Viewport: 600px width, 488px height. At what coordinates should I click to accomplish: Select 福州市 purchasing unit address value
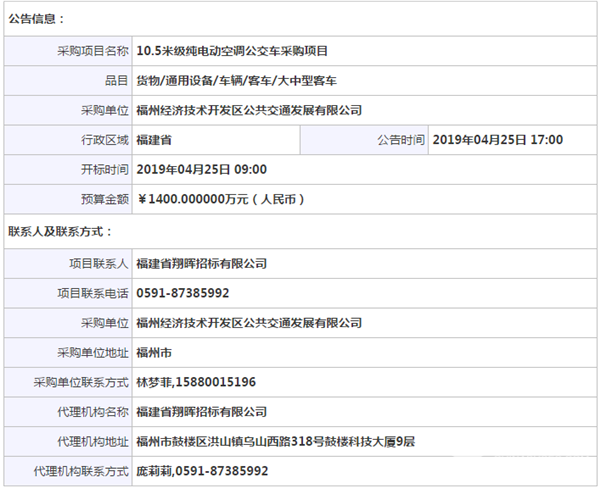click(154, 353)
